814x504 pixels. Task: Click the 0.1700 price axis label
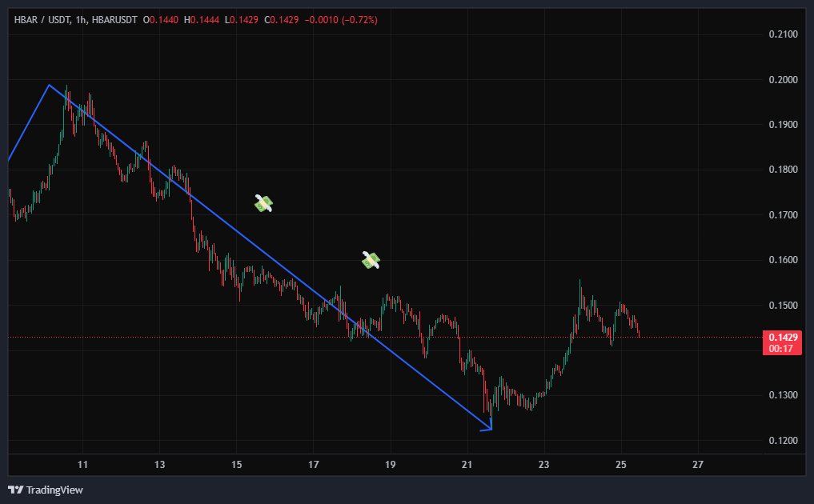point(782,215)
